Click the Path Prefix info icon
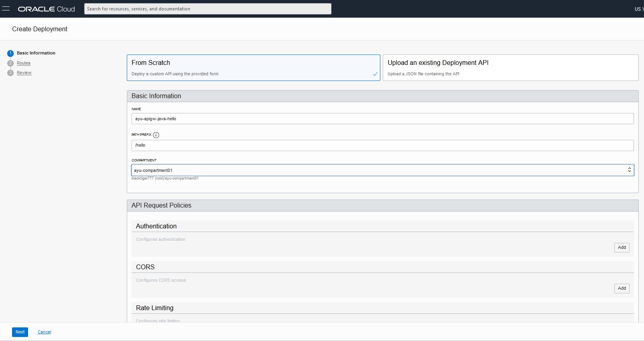 coord(156,135)
